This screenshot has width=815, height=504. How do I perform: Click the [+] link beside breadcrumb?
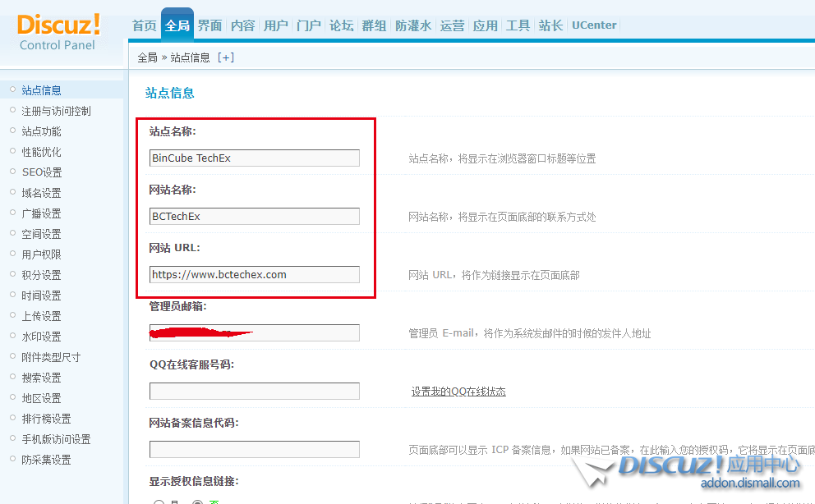[x=226, y=57]
